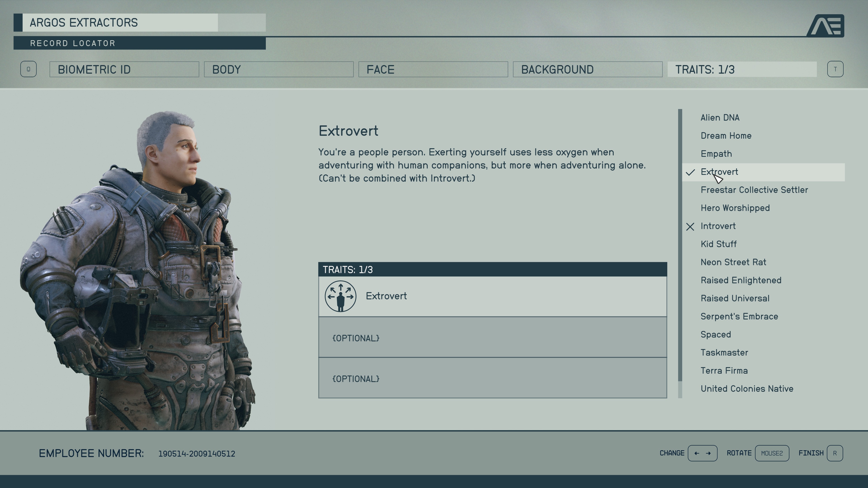Select Kid Stuff from traits list
This screenshot has width=868, height=488.
718,244
